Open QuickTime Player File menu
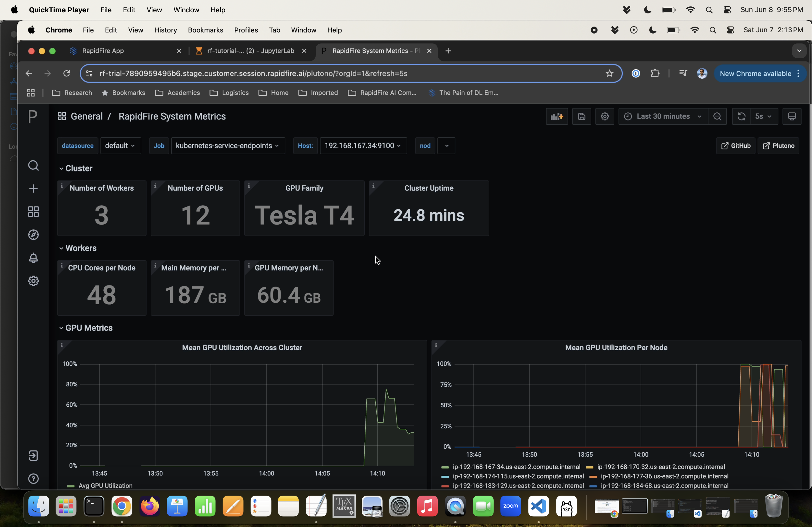 click(106, 10)
